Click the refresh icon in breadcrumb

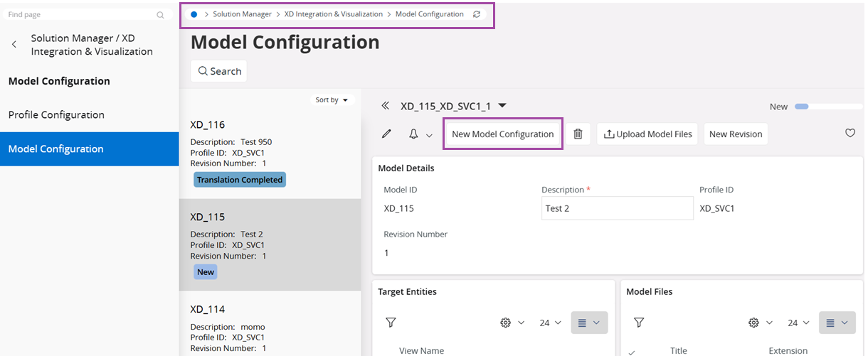click(477, 14)
